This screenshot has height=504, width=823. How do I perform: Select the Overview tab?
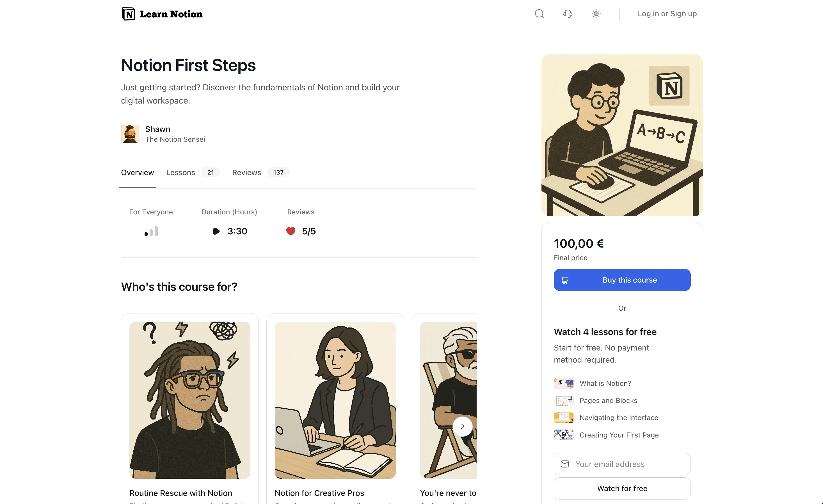[137, 172]
